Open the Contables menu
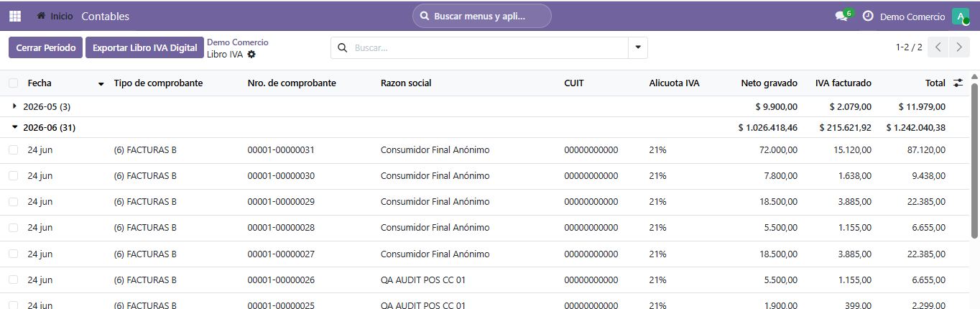980x309 pixels. point(106,16)
